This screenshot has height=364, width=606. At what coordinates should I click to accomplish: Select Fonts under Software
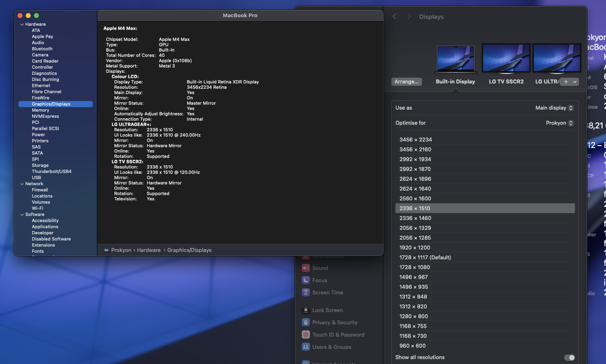point(38,251)
